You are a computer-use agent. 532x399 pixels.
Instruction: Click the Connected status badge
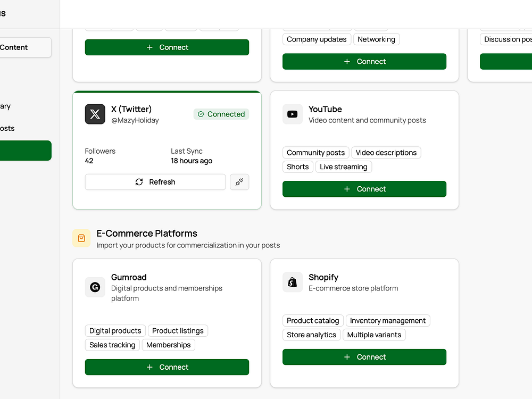221,114
